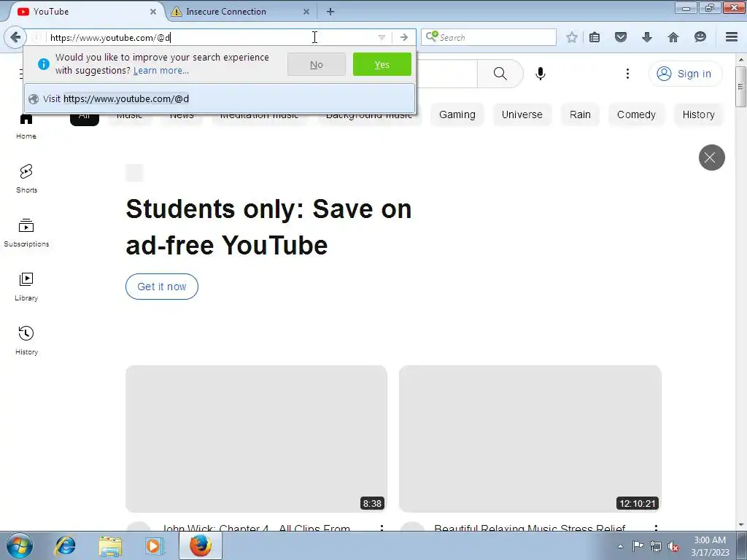Open Library in YouTube sidebar
This screenshot has height=560, width=747.
click(26, 287)
